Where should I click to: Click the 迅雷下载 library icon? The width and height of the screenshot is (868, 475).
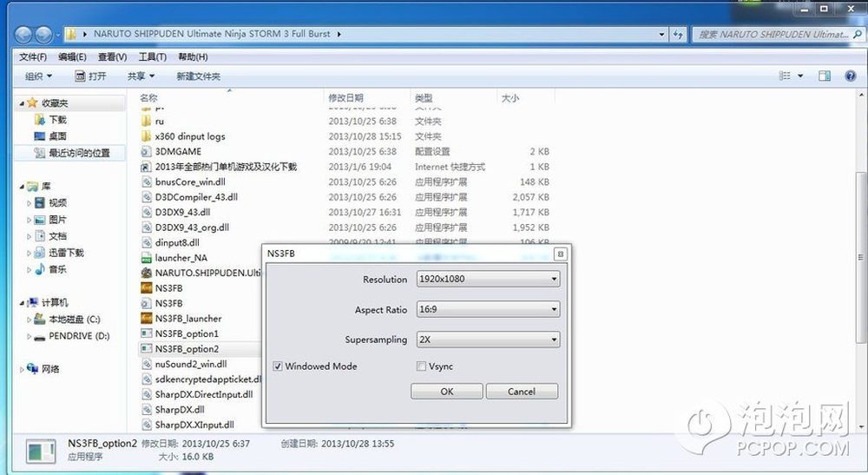pyautogui.click(x=40, y=253)
